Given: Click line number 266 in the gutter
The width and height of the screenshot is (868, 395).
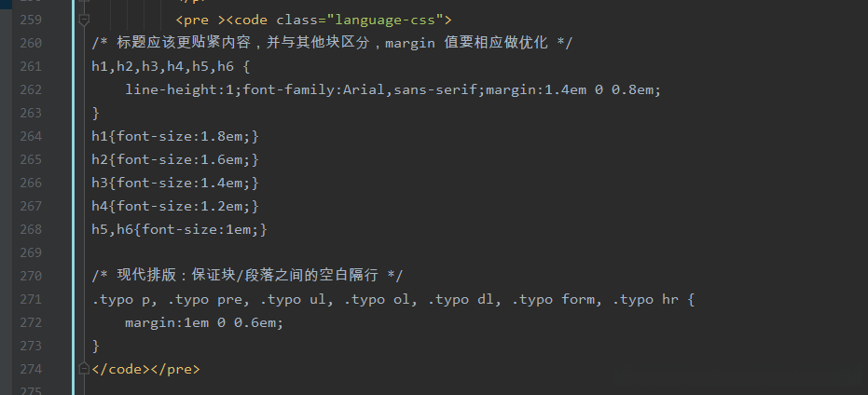Looking at the screenshot, I should point(30,183).
